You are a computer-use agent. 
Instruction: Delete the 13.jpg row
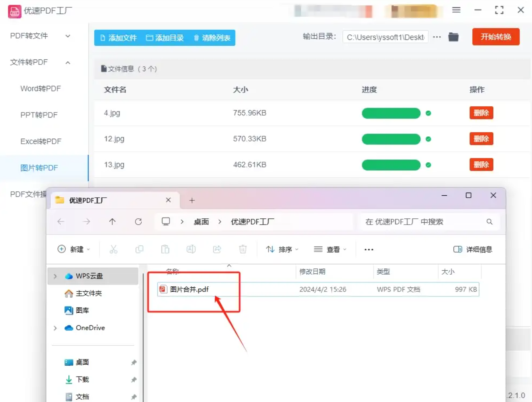481,164
